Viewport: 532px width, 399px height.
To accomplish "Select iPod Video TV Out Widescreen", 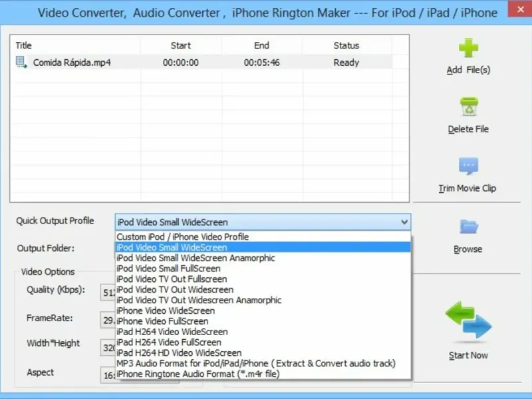I will click(263, 289).
